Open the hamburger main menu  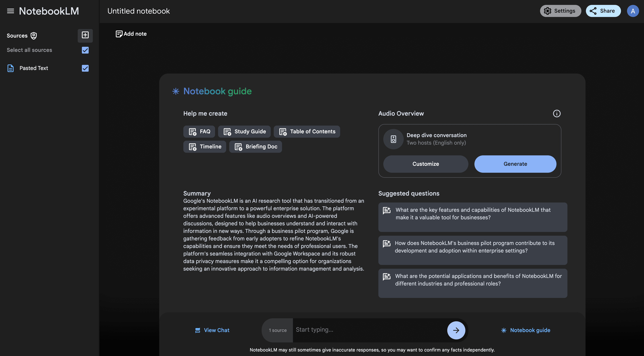pyautogui.click(x=11, y=11)
